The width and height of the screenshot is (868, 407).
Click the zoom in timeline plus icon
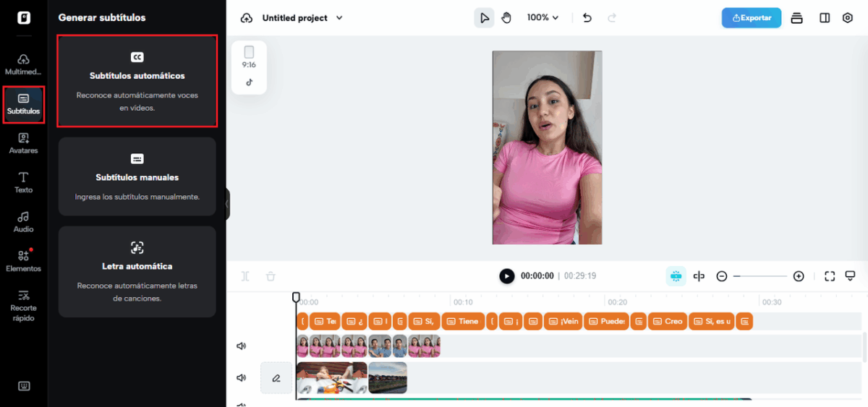(799, 276)
